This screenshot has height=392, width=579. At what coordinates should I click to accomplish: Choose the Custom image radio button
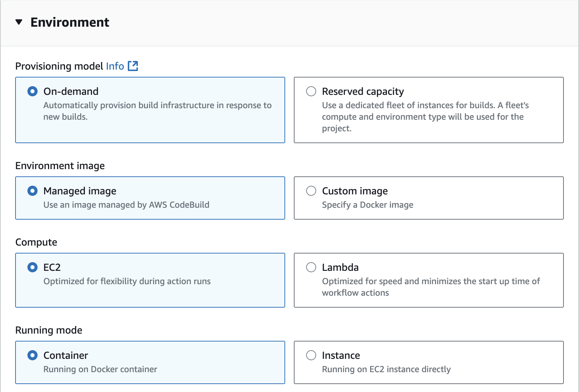coord(311,191)
